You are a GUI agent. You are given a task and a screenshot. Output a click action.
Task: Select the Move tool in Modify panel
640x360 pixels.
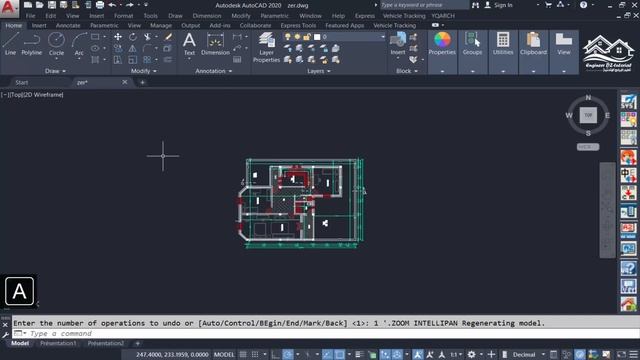click(118, 37)
